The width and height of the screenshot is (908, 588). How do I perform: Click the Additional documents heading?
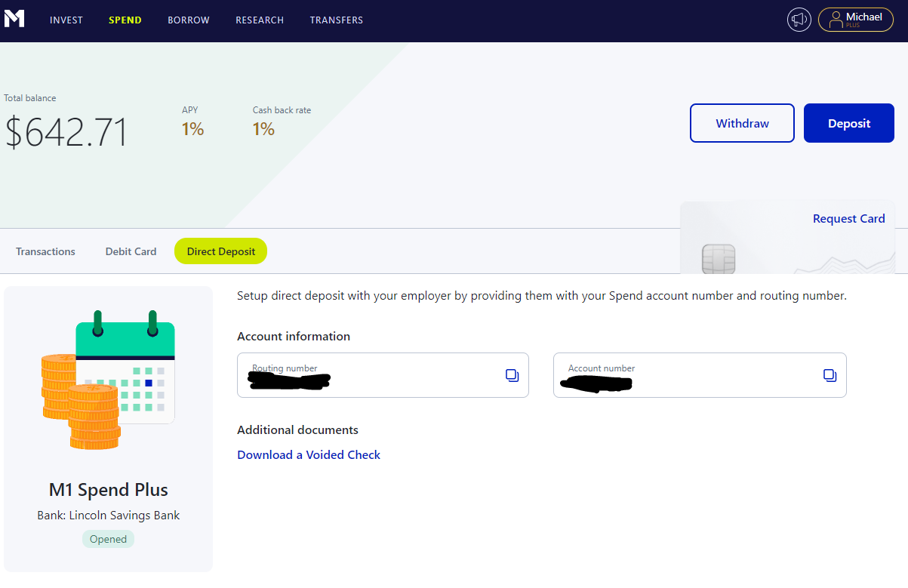tap(297, 429)
